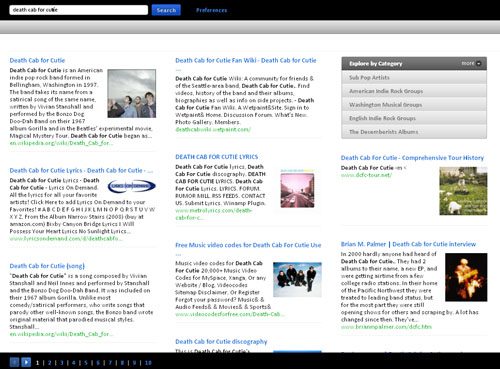Open Death Cab for Cutie Lyrics result title
Image resolution: width=500 pixels, height=369 pixels.
point(81,170)
